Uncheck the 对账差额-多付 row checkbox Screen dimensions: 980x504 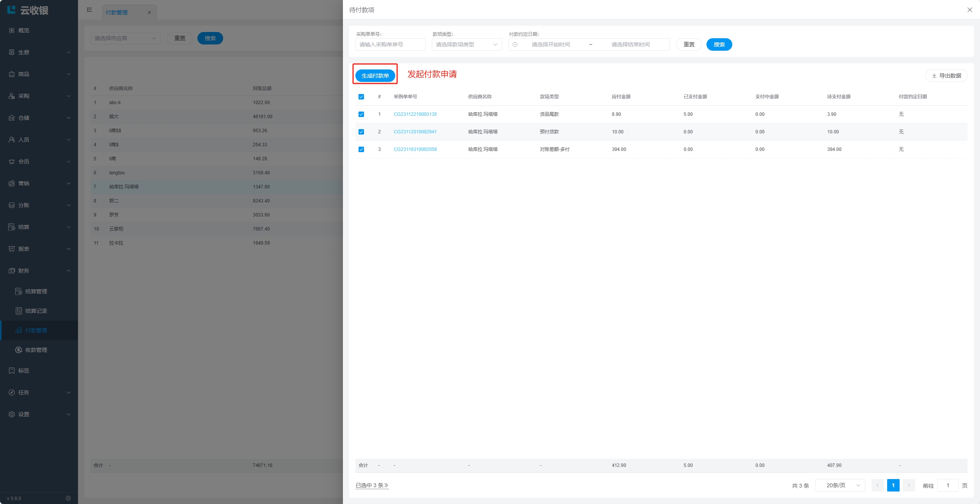point(361,149)
